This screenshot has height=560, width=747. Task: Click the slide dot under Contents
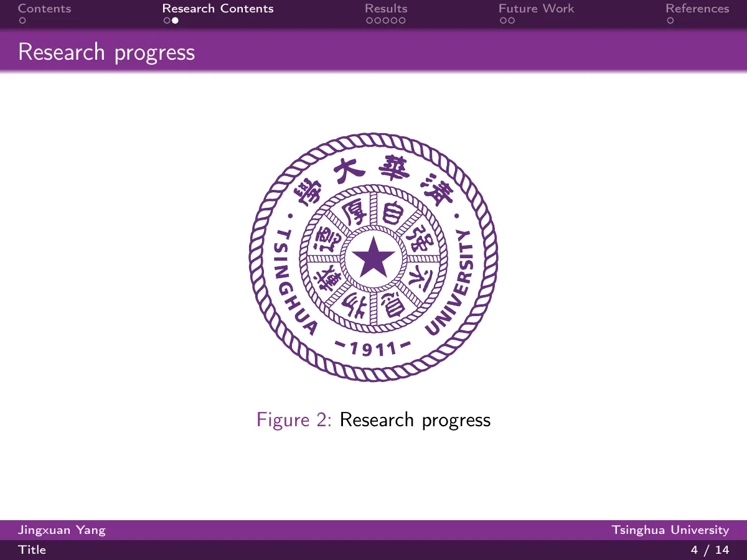click(x=22, y=21)
